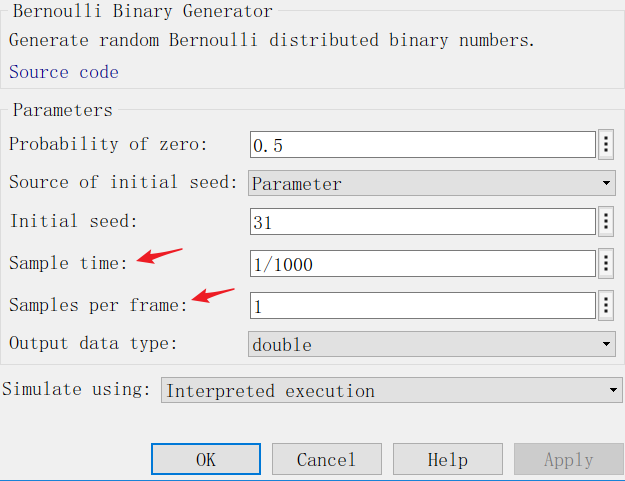Select the 'Output data type:' label
Screen dimensions: 625x481
pyautogui.click(x=93, y=343)
